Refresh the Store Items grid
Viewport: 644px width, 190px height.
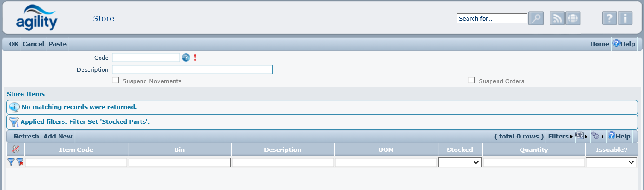26,136
